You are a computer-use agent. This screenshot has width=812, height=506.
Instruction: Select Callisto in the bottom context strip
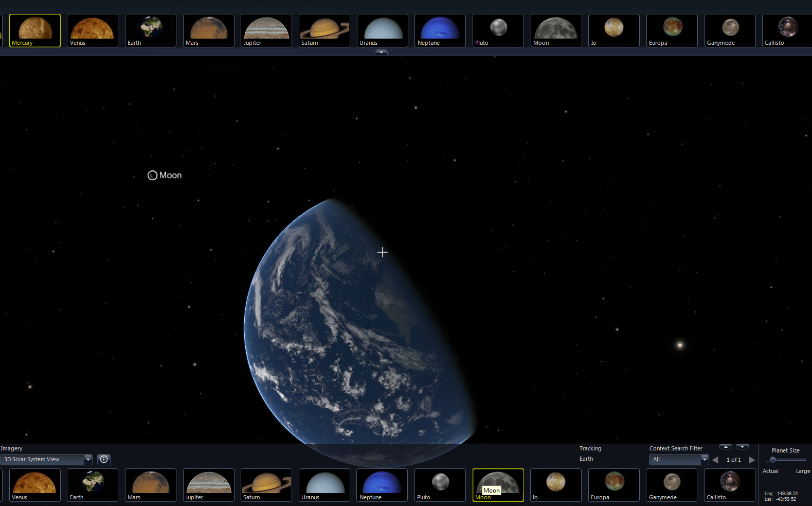pyautogui.click(x=729, y=484)
